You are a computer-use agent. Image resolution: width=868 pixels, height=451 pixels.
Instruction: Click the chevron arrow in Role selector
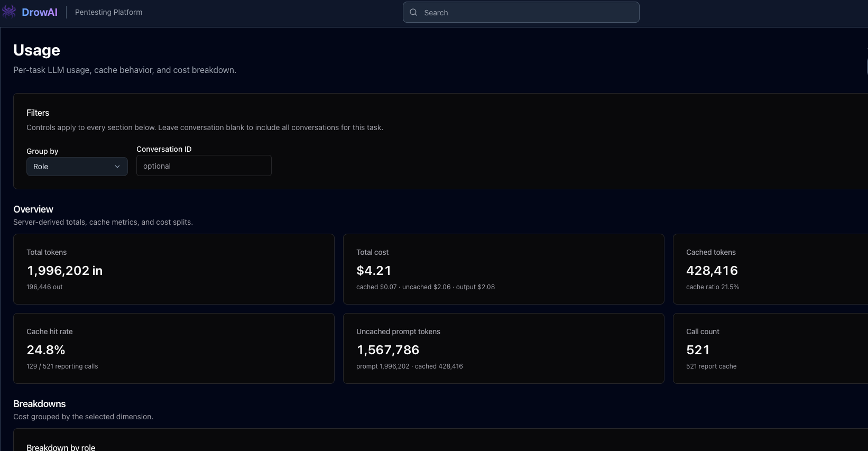(x=117, y=167)
